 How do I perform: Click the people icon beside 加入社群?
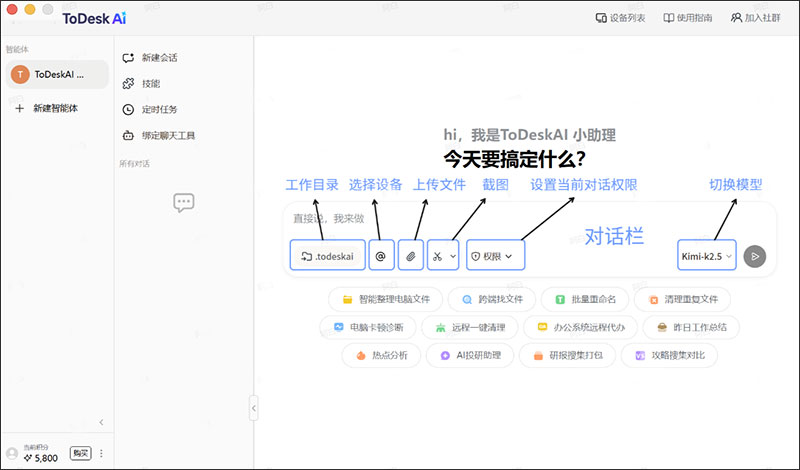click(x=736, y=18)
